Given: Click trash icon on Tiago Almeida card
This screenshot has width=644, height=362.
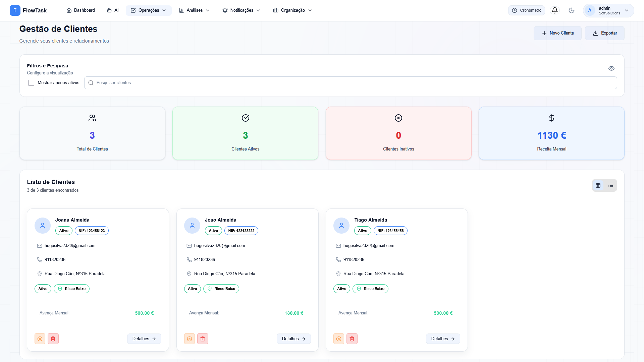Looking at the screenshot, I should pyautogui.click(x=352, y=339).
